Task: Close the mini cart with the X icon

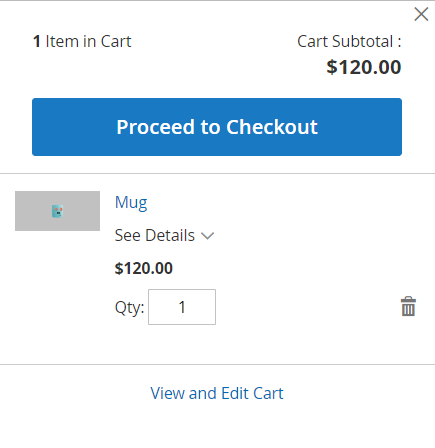Action: point(421,14)
